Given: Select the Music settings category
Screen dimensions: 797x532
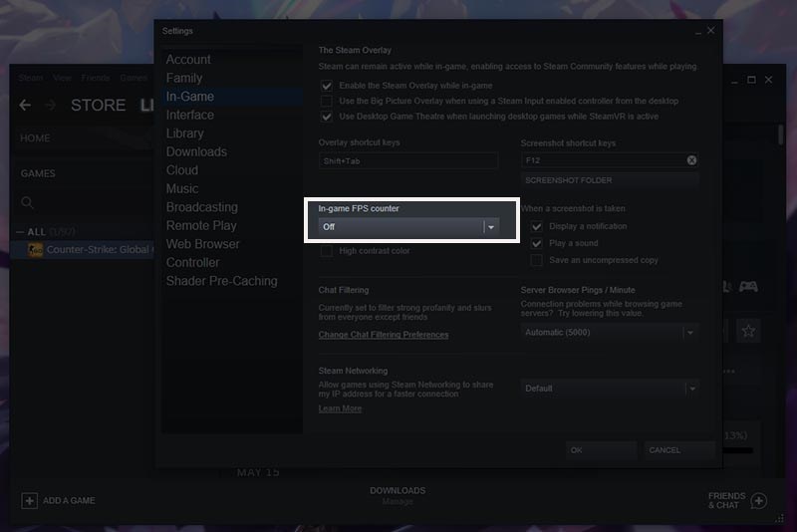Looking at the screenshot, I should tap(182, 188).
